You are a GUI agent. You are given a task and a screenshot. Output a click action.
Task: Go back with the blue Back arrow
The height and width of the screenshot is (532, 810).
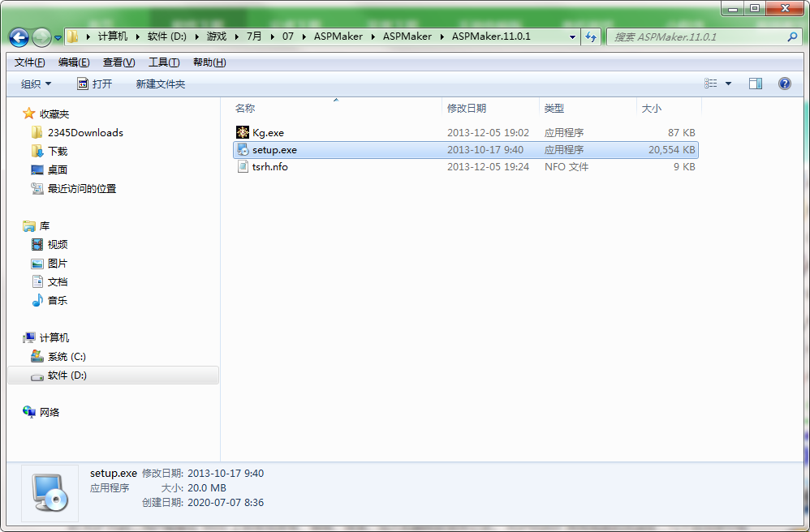coord(19,37)
